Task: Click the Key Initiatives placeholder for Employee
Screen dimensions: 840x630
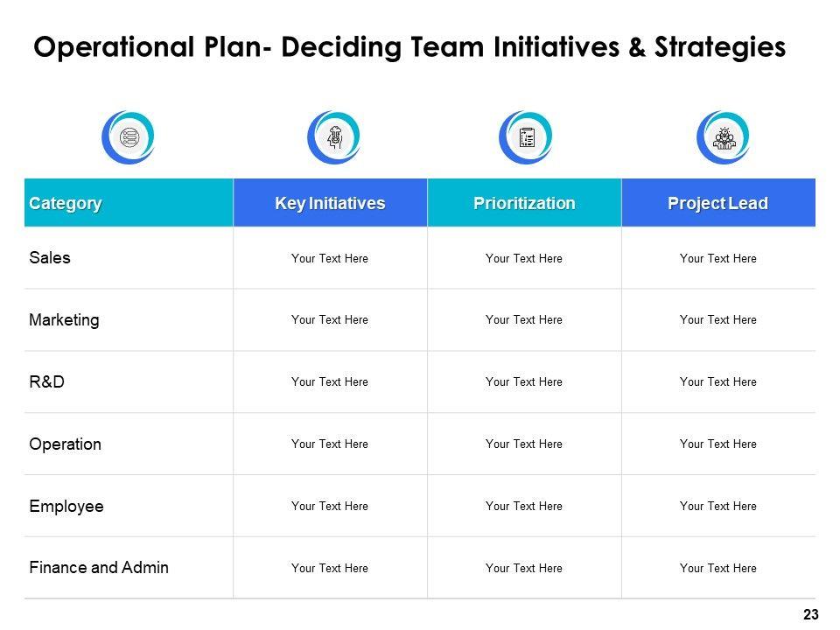Action: tap(330, 507)
